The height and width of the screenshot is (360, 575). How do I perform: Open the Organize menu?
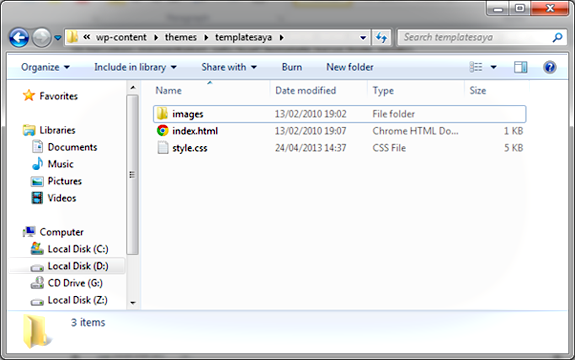(x=45, y=67)
